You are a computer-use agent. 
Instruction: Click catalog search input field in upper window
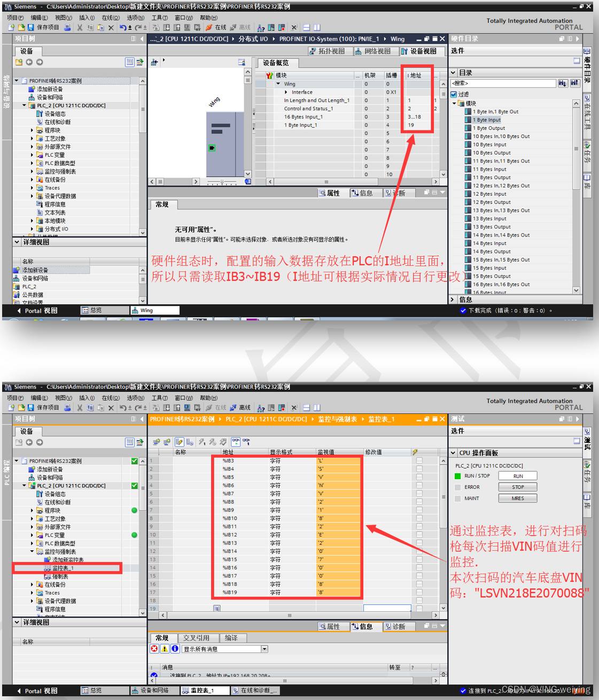[503, 83]
